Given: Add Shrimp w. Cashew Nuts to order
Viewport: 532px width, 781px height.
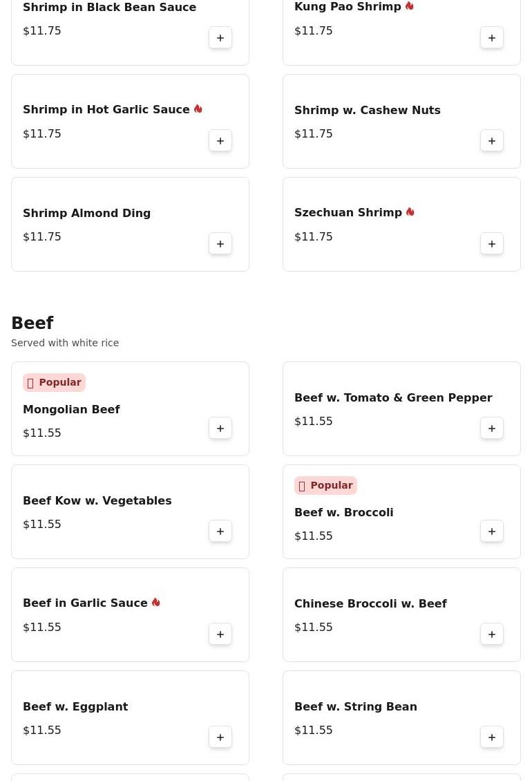Looking at the screenshot, I should click(492, 141).
